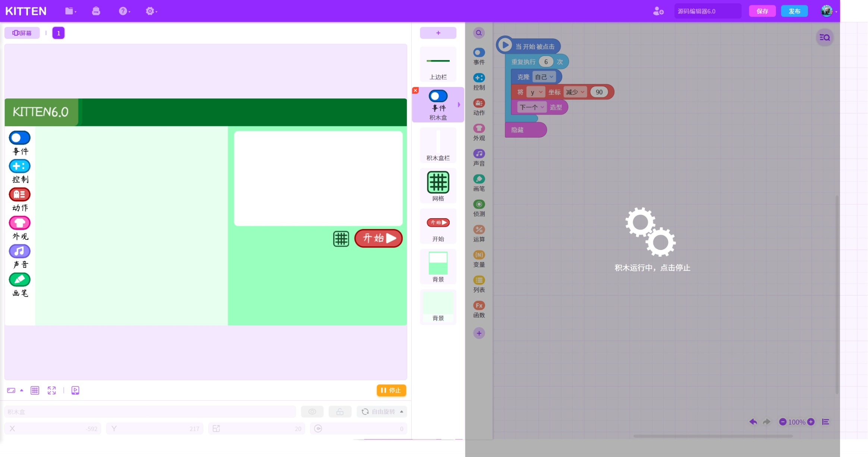Click the fullscreen stage icon
This screenshot has height=457, width=868.
pyautogui.click(x=52, y=390)
